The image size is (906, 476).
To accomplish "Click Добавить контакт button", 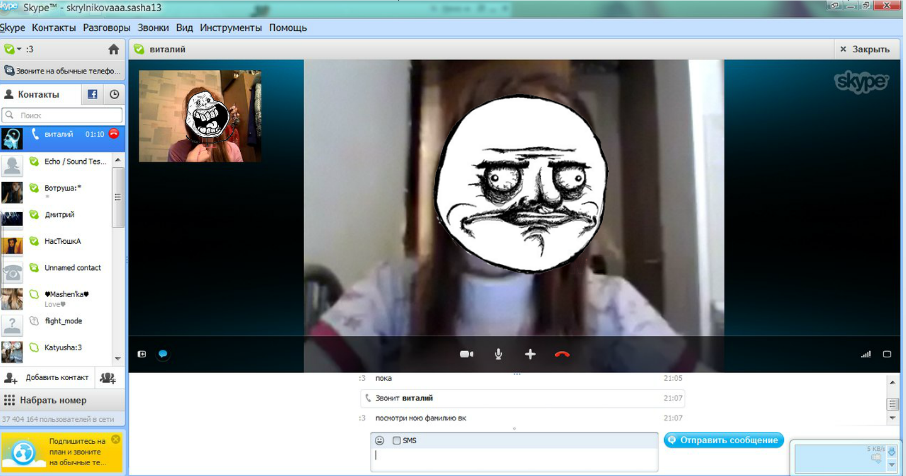I will [47, 378].
